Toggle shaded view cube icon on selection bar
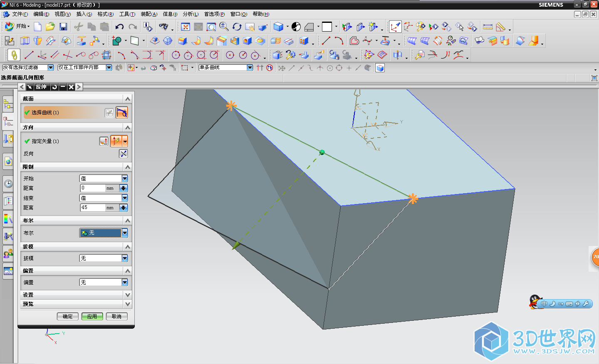Screen dimensions: 599x364 (380, 68)
